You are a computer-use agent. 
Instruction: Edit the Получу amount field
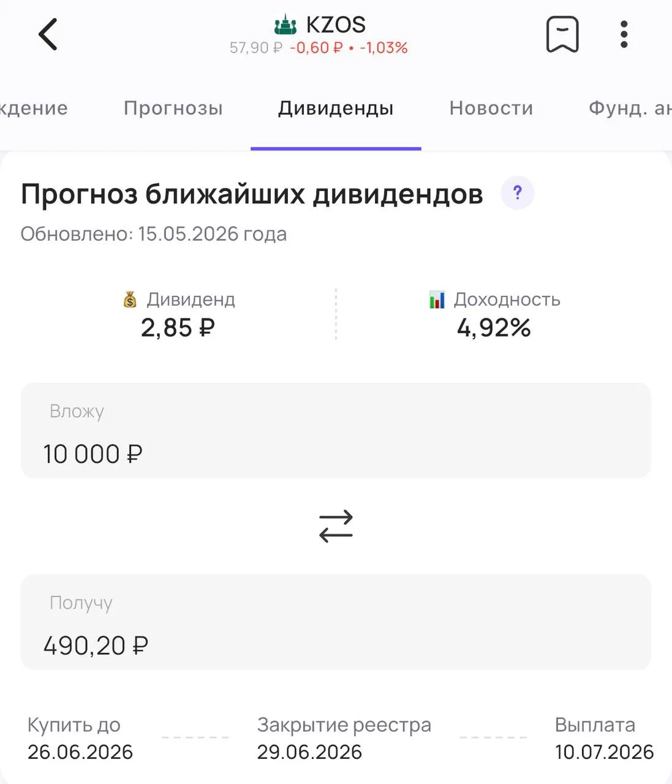point(336,622)
